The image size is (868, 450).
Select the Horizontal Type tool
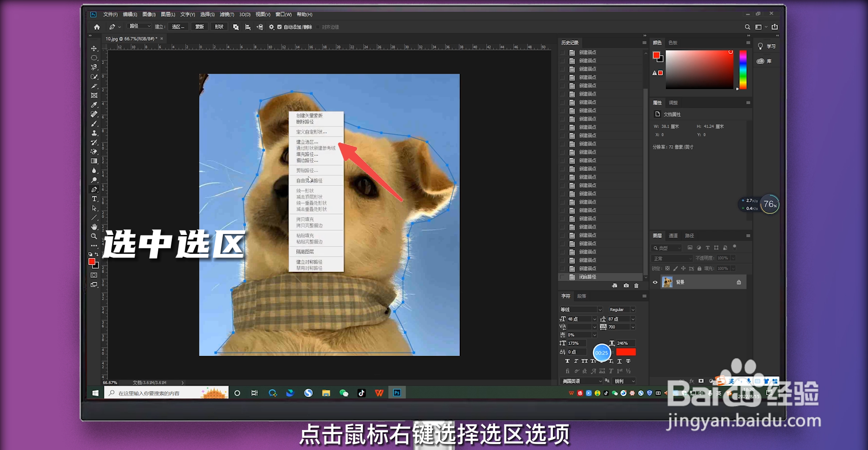tap(94, 199)
